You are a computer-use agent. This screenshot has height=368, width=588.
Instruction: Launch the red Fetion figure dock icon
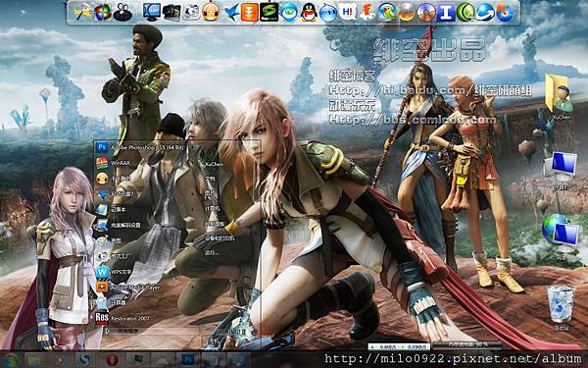367,13
